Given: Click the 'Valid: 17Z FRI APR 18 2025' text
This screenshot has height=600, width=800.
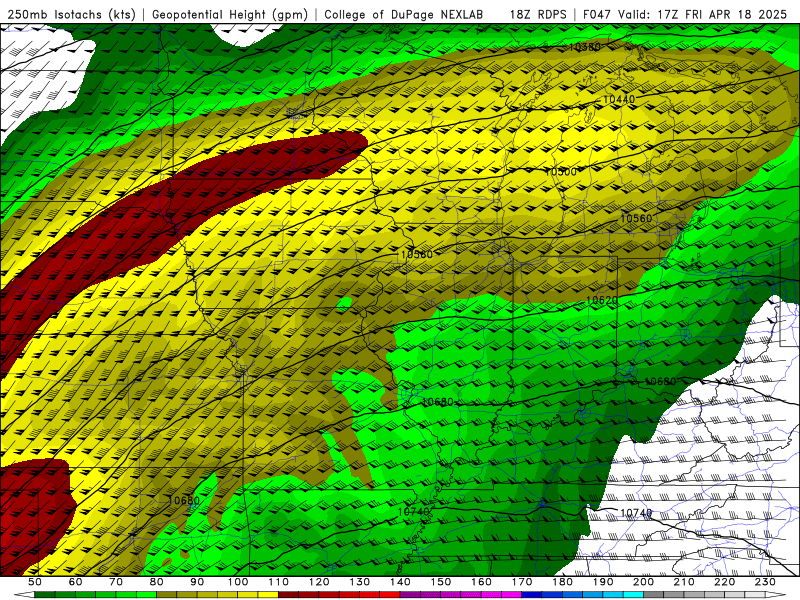Looking at the screenshot, I should 703,15.
